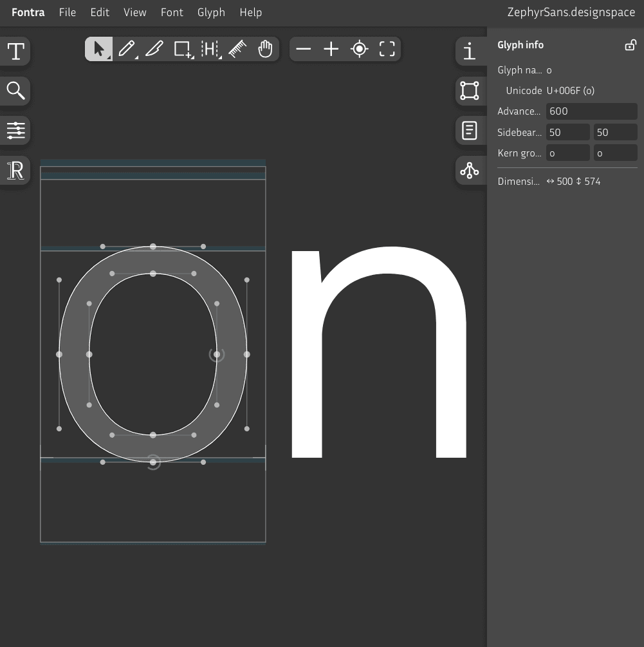Zoom to fit selection target icon
The height and width of the screenshot is (647, 644).
[x=359, y=49]
